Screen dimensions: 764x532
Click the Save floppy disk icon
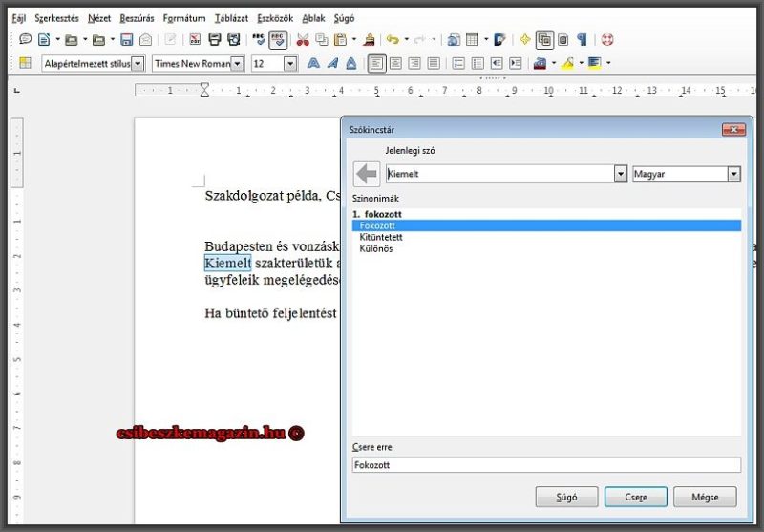[127, 39]
